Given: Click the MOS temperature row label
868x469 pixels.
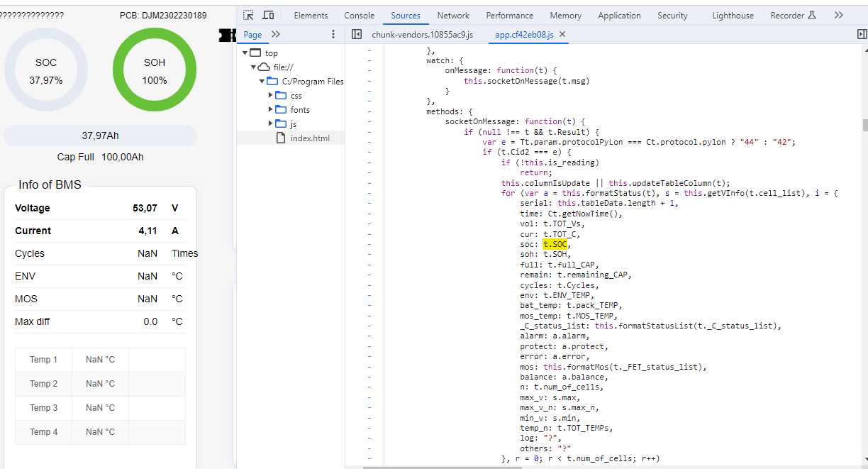Looking at the screenshot, I should point(26,299).
